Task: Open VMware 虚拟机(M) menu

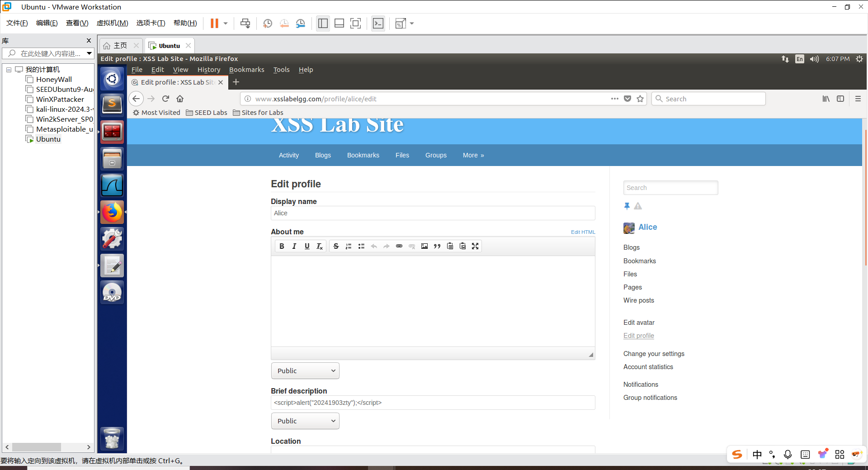Action: (x=113, y=23)
